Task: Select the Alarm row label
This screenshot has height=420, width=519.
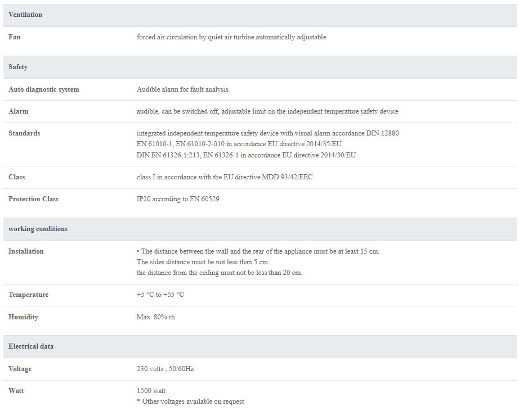Action: [19, 111]
